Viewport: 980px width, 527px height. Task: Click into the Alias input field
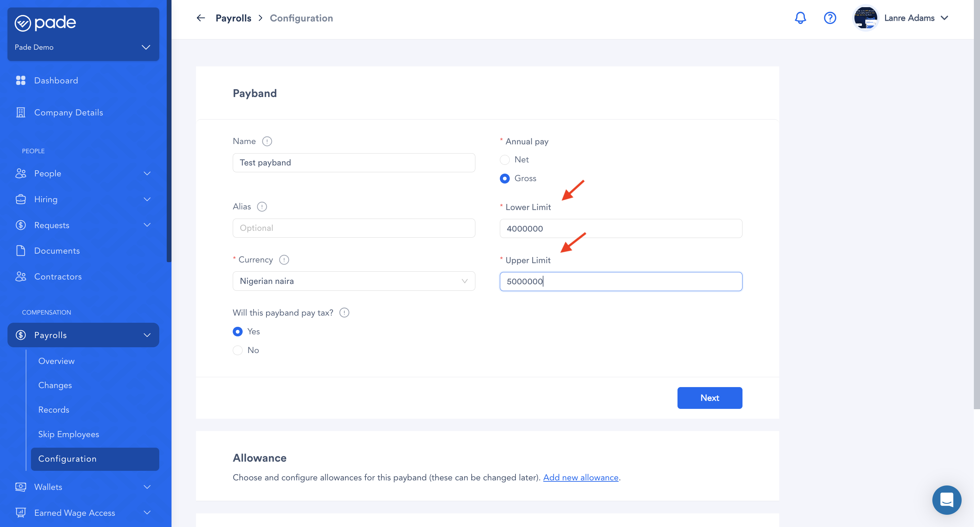click(x=354, y=228)
